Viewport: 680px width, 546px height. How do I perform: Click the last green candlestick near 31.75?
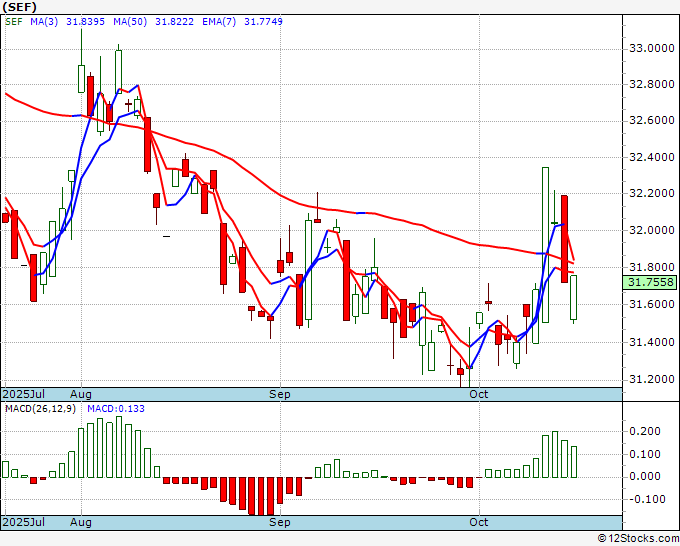573,298
